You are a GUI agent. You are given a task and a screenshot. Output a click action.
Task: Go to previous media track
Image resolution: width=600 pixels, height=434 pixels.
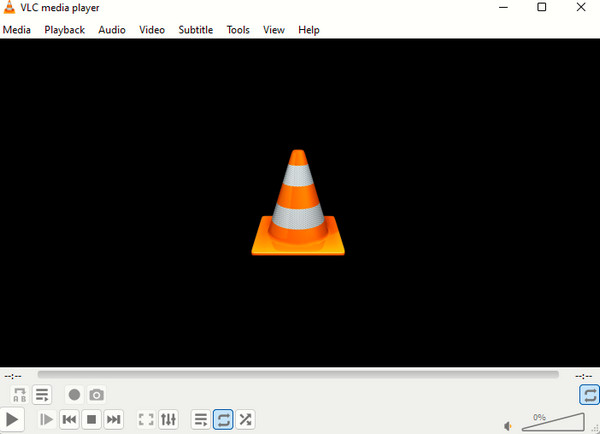point(69,419)
